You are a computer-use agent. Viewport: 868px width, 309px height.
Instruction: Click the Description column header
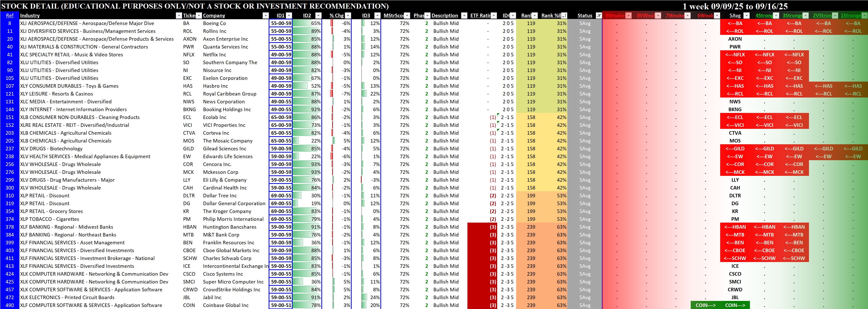coord(444,15)
